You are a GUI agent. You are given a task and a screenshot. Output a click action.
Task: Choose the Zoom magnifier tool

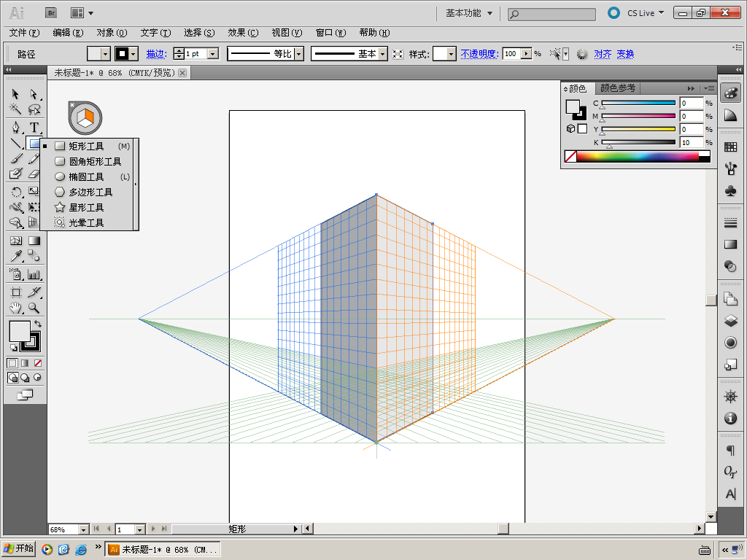click(x=34, y=308)
